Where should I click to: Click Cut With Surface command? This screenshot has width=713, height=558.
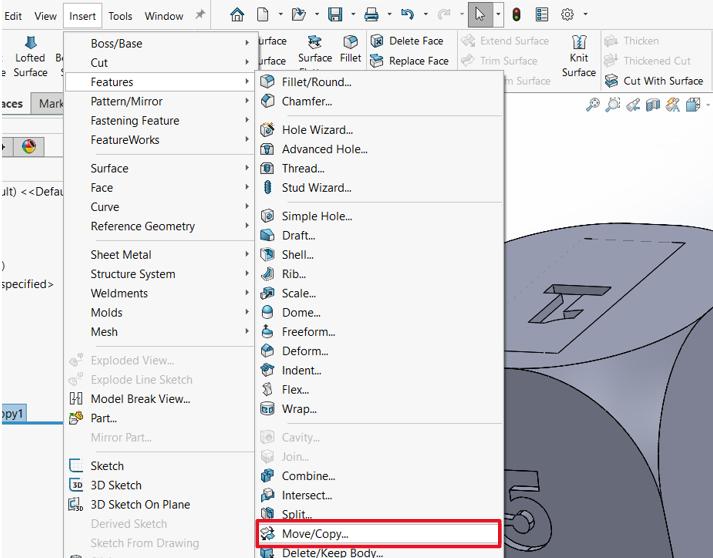654,80
